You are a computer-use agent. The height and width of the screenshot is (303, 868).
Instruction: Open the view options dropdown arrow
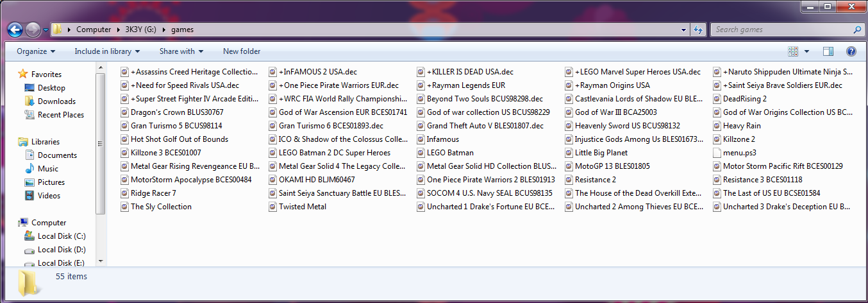(x=806, y=51)
